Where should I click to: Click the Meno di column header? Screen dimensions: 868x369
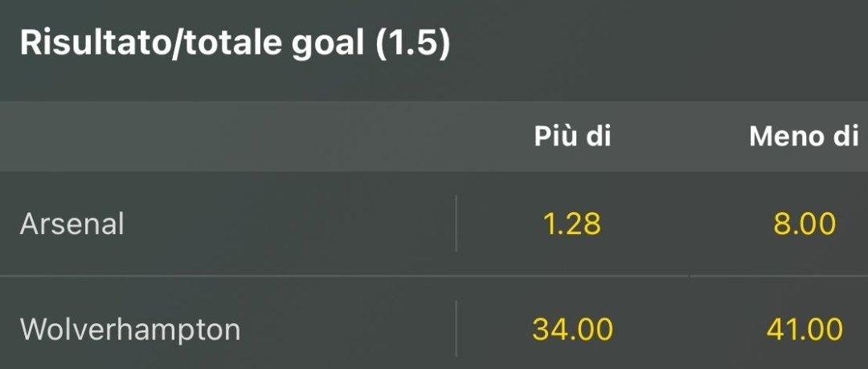tap(804, 137)
